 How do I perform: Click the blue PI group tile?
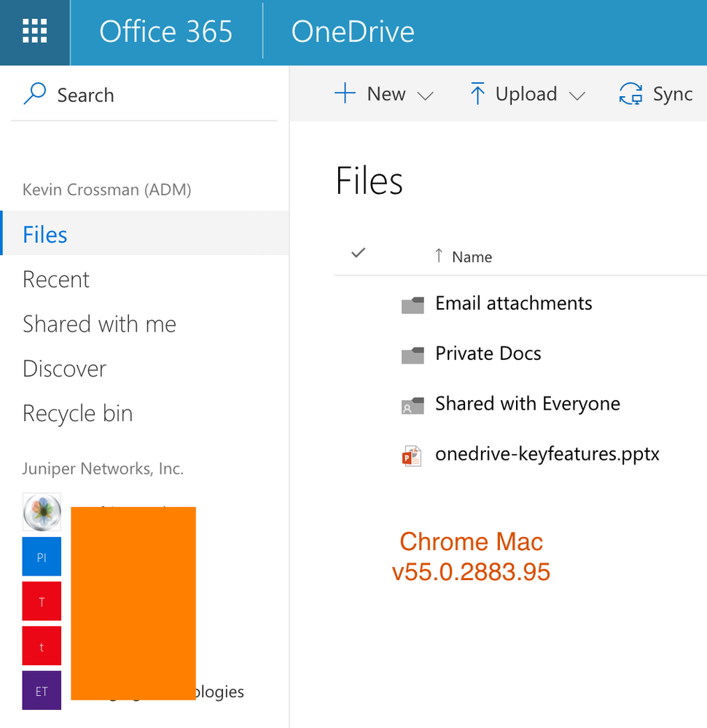tap(42, 557)
